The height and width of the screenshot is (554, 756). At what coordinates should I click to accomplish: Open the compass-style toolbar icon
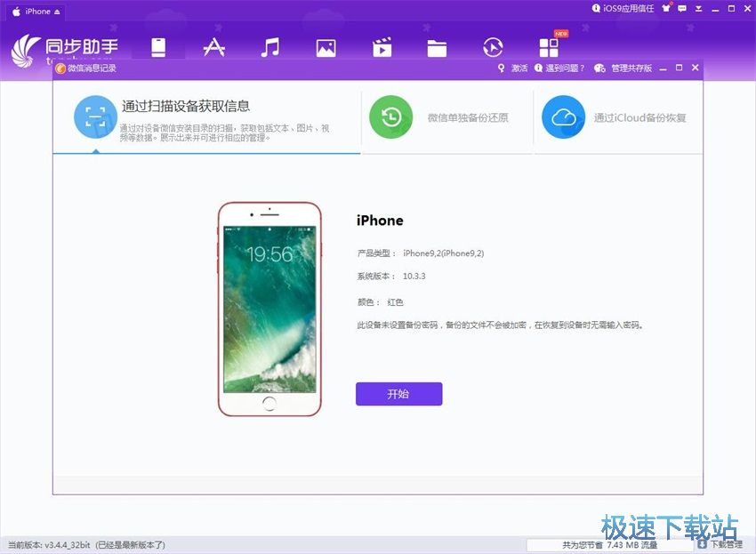(493, 48)
